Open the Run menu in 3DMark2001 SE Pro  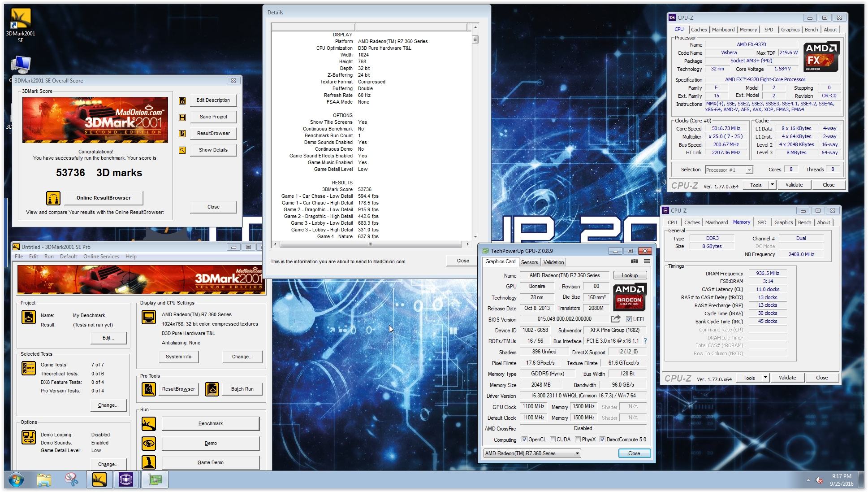49,257
